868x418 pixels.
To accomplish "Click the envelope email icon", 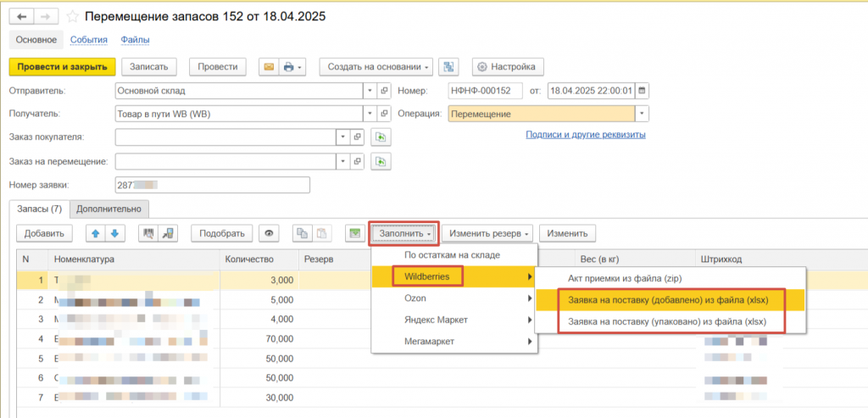I will (269, 67).
